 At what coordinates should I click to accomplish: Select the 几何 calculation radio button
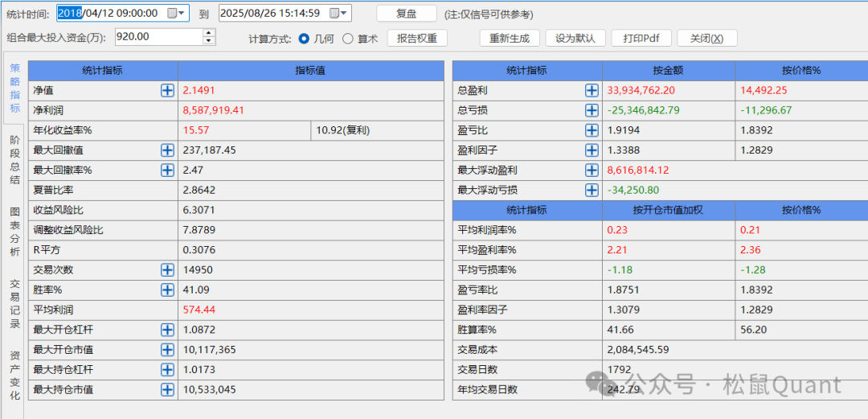pos(304,39)
